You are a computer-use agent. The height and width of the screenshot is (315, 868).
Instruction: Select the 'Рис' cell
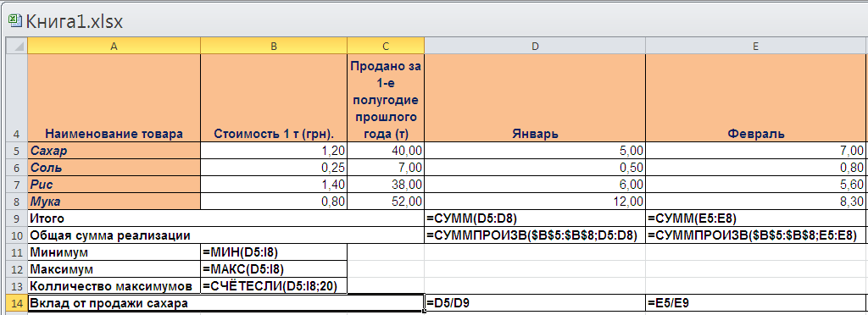click(x=114, y=185)
